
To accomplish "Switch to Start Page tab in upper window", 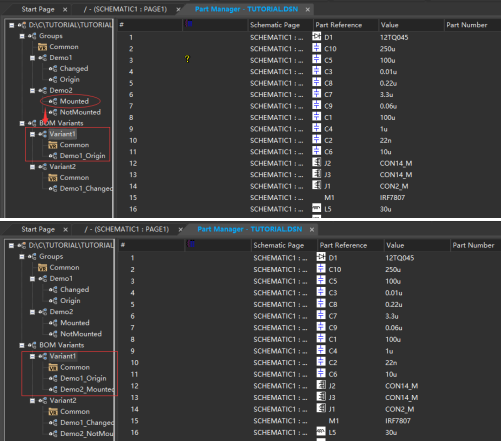I will [38, 9].
